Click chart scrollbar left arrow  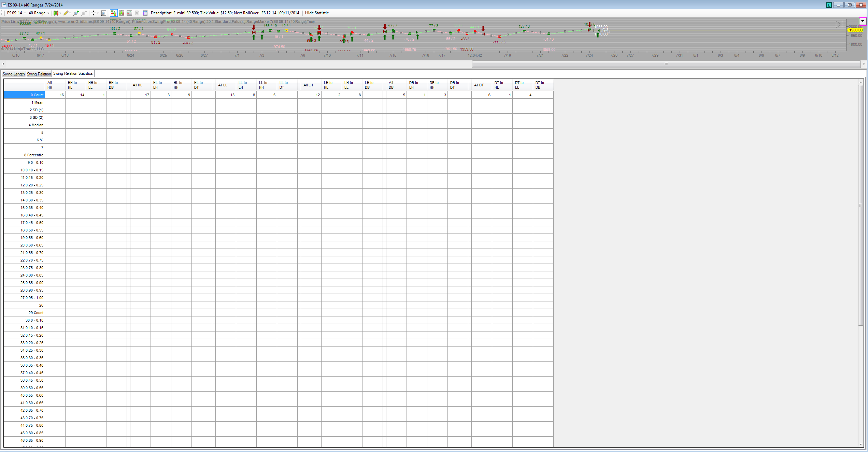3,64
